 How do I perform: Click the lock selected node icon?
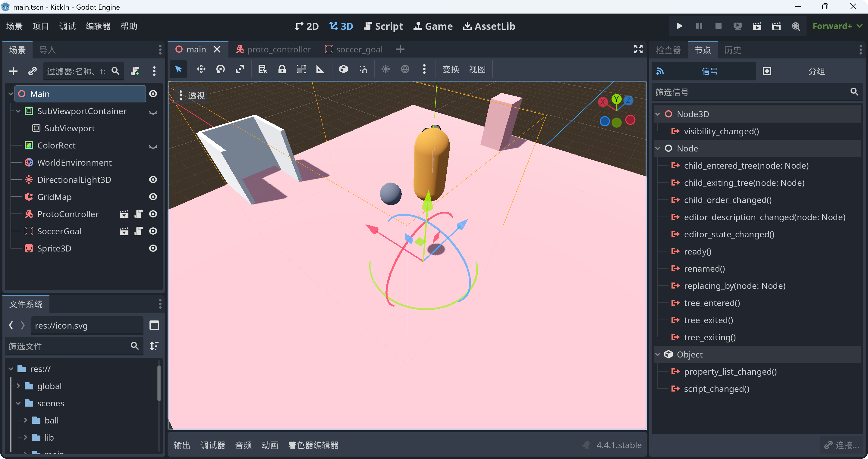(x=282, y=69)
